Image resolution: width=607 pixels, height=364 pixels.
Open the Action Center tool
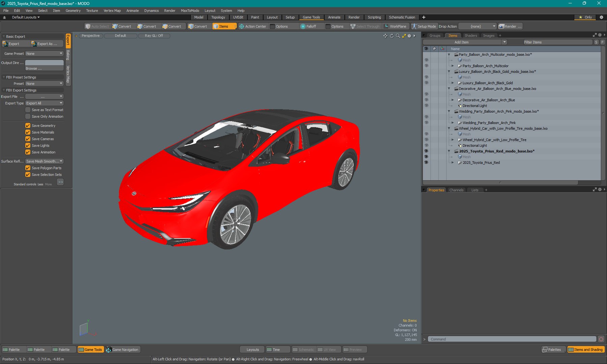pos(253,26)
